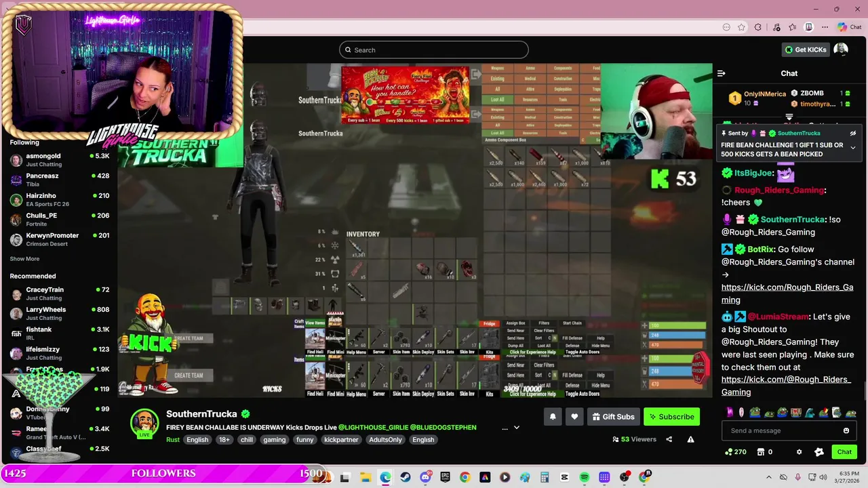868x488 pixels.
Task: Open asmongold channel in Following list
Action: (x=60, y=160)
